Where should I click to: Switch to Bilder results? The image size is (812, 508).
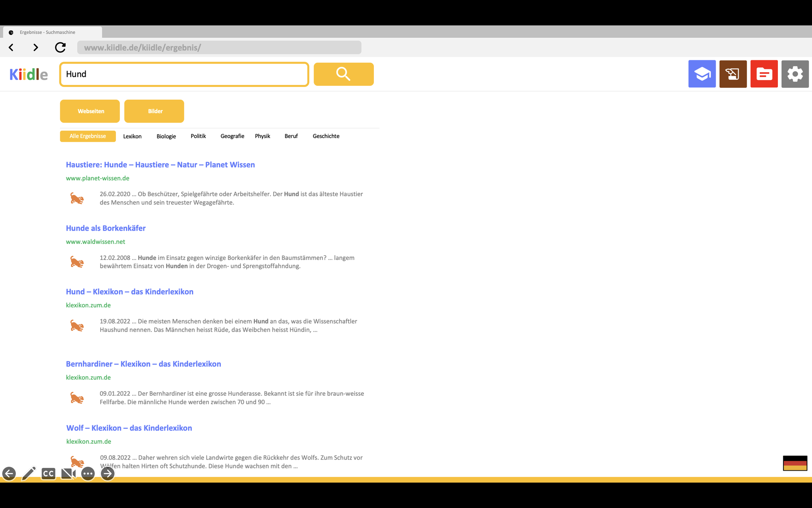point(154,111)
